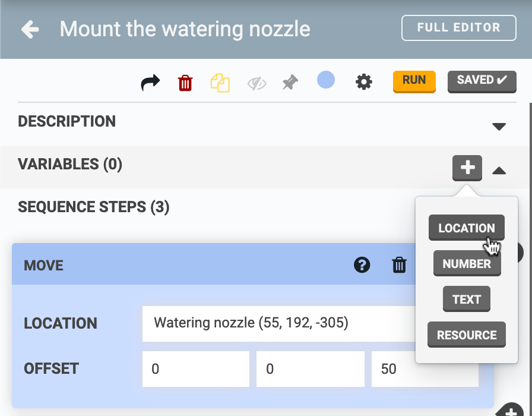
Task: Copy the sequence using the duplicate icon
Action: pos(220,82)
